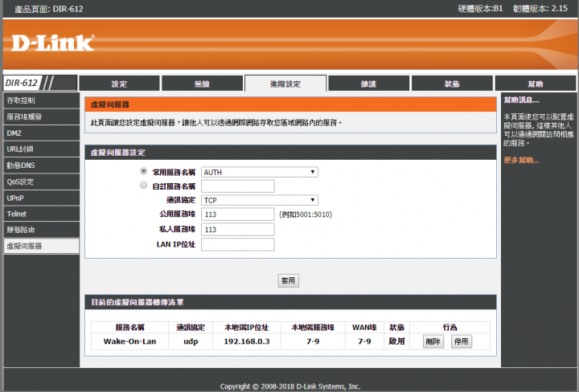Click the DIR-612 model label
Image resolution: width=579 pixels, height=392 pixels.
click(22, 83)
